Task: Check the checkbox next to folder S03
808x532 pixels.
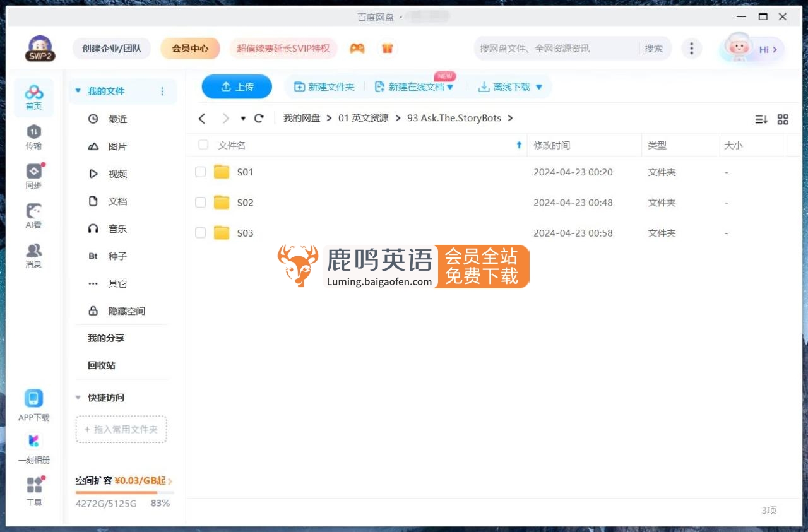Action: pos(200,233)
